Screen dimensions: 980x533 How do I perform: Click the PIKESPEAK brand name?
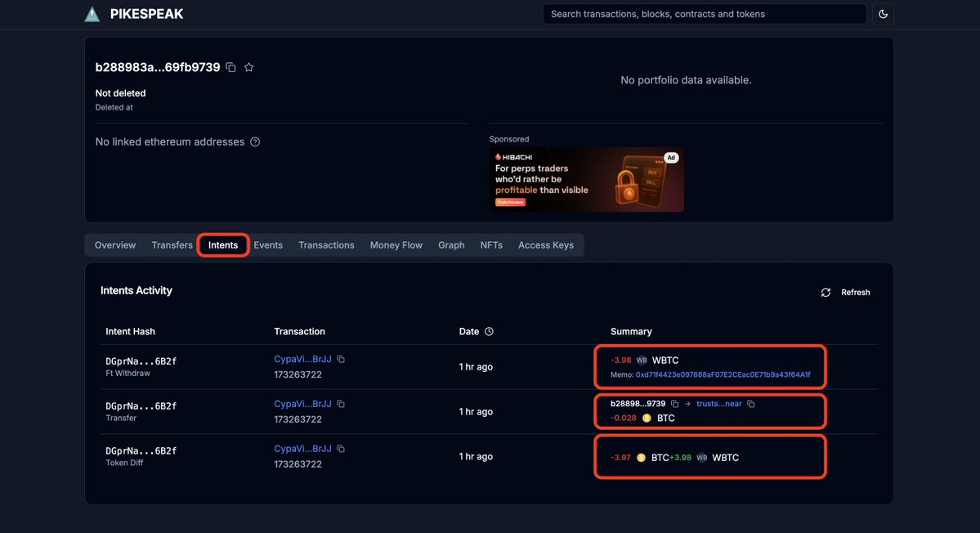[x=147, y=14]
